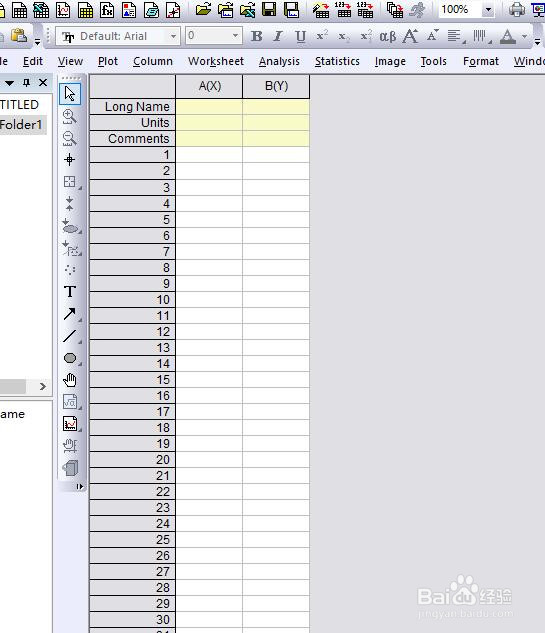Select the Zoom In tool

point(69,117)
